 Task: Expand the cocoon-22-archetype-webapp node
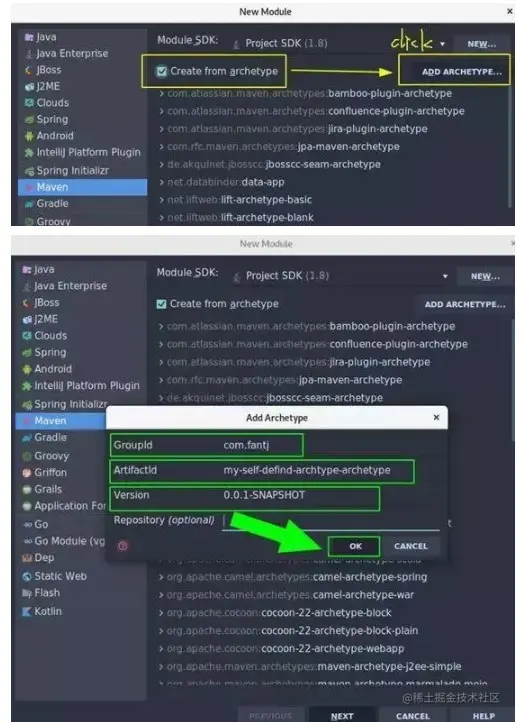(161, 649)
